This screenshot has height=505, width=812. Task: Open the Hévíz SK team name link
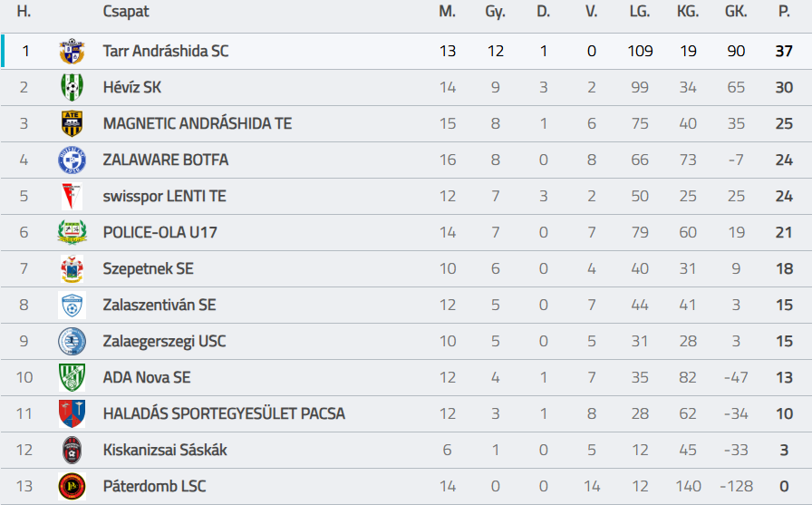(132, 88)
